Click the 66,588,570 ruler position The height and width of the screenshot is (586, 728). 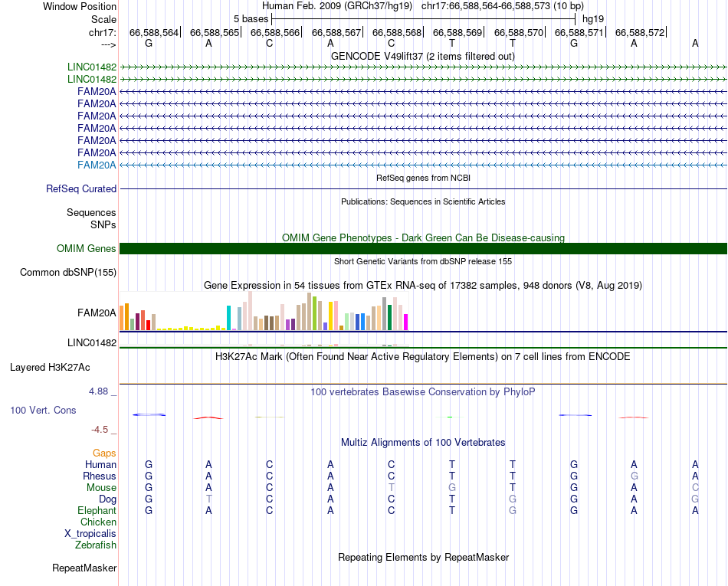(519, 32)
